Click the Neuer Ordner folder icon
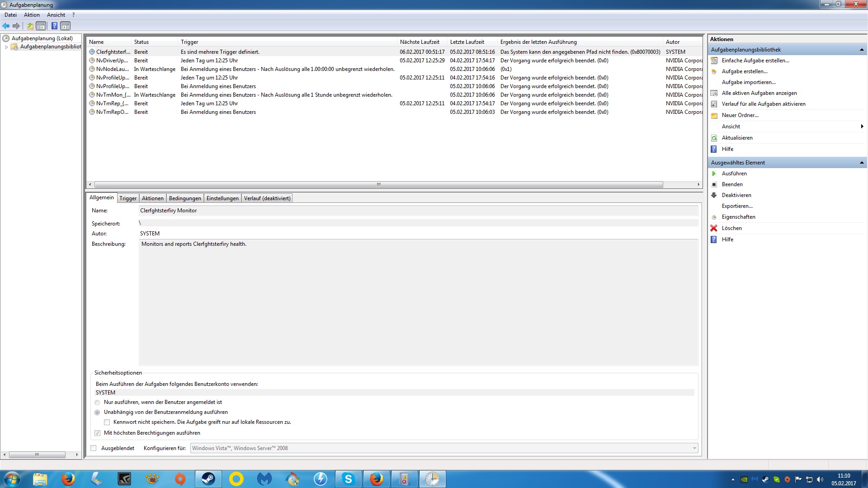The height and width of the screenshot is (488, 868). tap(714, 115)
